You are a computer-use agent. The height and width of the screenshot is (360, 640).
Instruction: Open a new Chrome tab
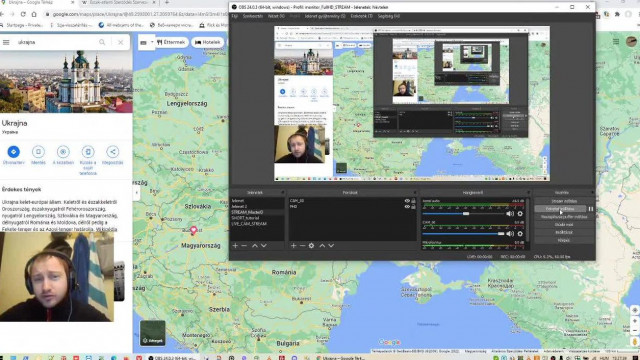tap(167, 2)
